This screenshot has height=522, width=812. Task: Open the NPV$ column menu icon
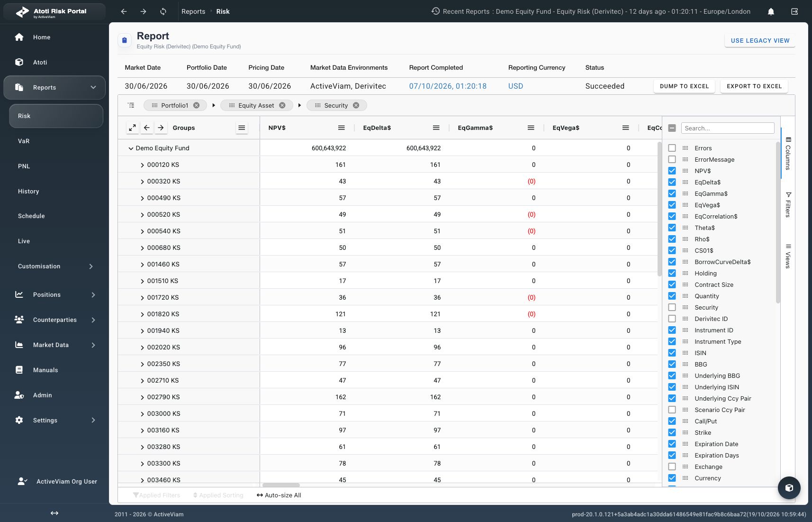[x=341, y=128]
